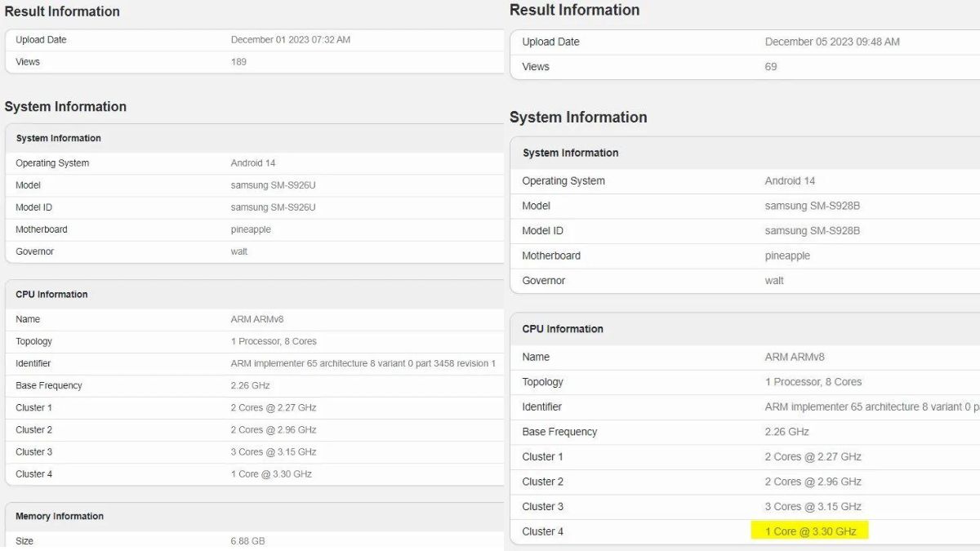Click ARM ARMv8 name in left panel

[257, 319]
